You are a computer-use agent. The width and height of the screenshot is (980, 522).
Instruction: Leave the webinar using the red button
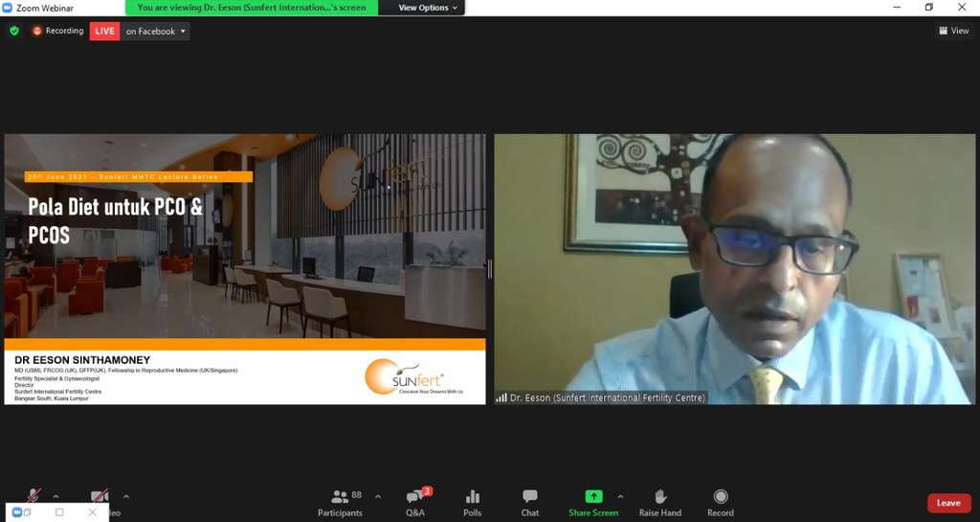(948, 503)
